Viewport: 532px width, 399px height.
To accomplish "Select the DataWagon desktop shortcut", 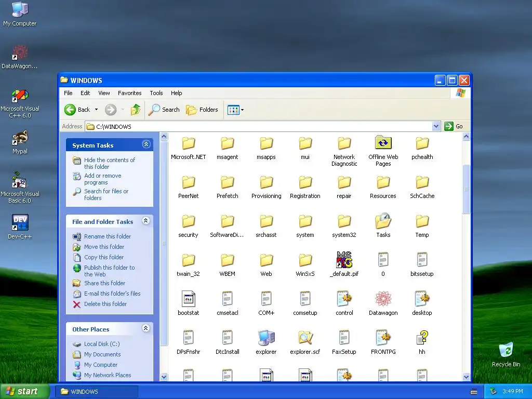I will (x=20, y=57).
